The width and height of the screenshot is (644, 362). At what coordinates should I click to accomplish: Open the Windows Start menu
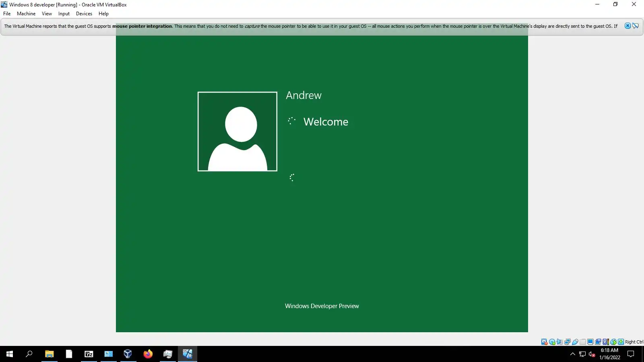pos(10,354)
